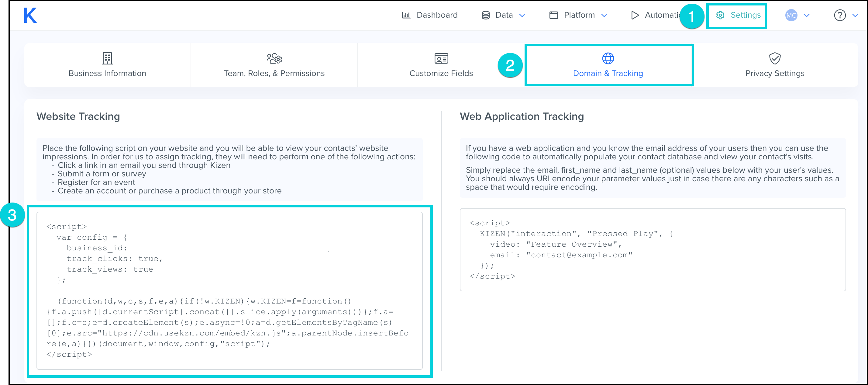Click the Privacy Settings shield icon
Image resolution: width=868 pixels, height=385 pixels.
tap(775, 58)
